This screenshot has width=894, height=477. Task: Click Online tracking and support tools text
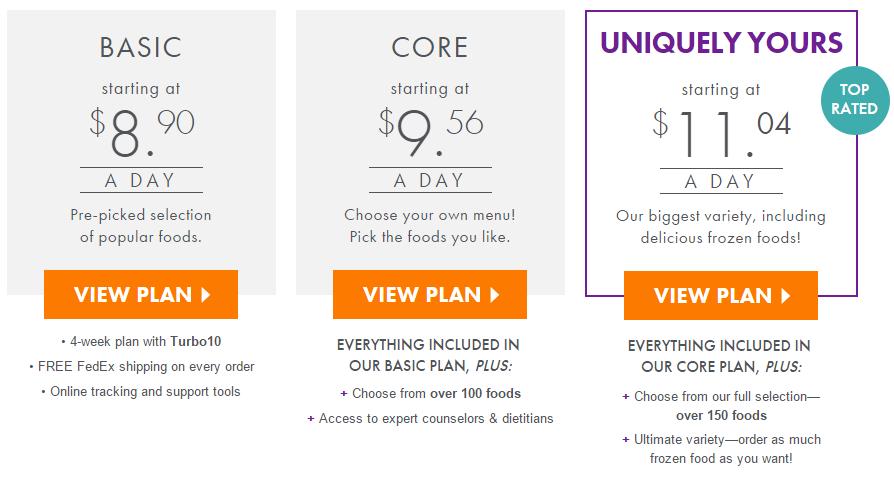pos(145,392)
